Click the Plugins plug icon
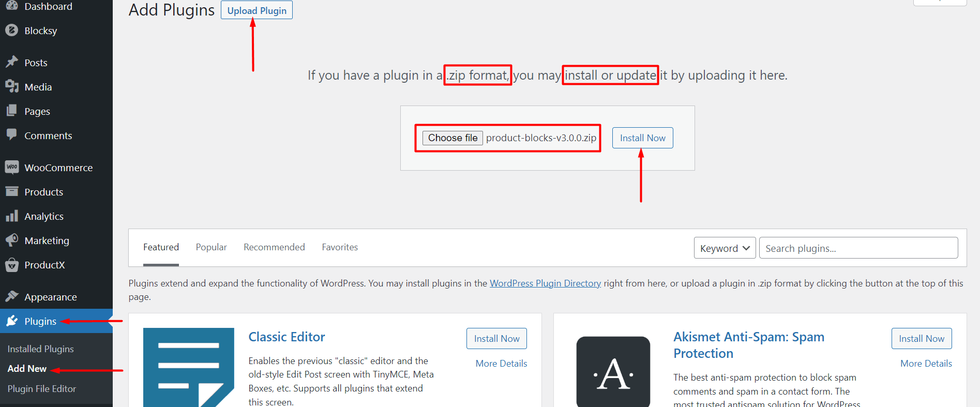Screen dimensions: 980x407 (x=12, y=321)
